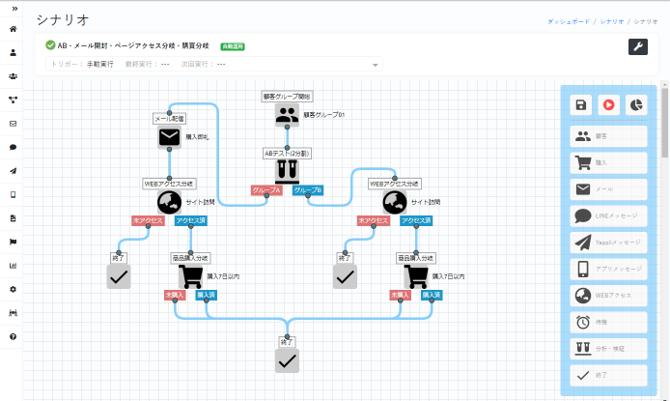
Task: Click the save floppy disk icon
Action: click(581, 105)
